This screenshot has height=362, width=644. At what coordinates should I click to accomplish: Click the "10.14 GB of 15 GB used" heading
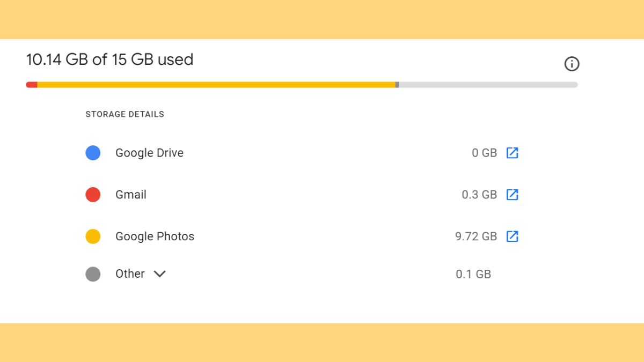110,60
